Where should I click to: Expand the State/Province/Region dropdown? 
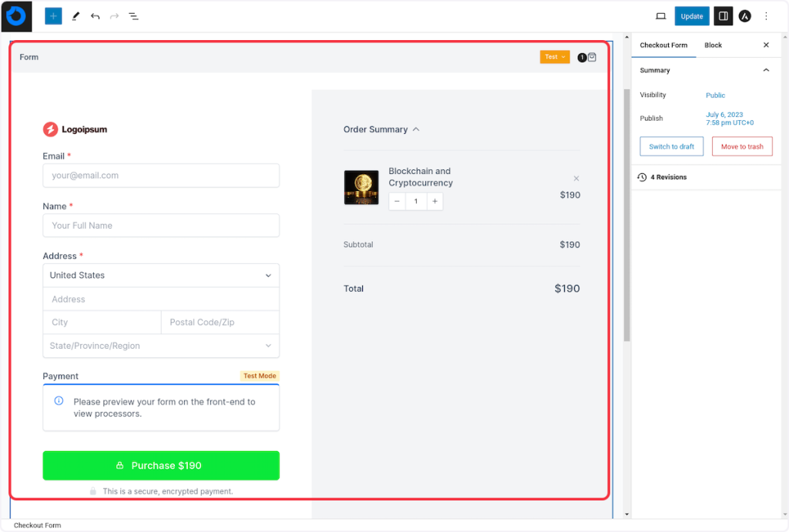(161, 346)
